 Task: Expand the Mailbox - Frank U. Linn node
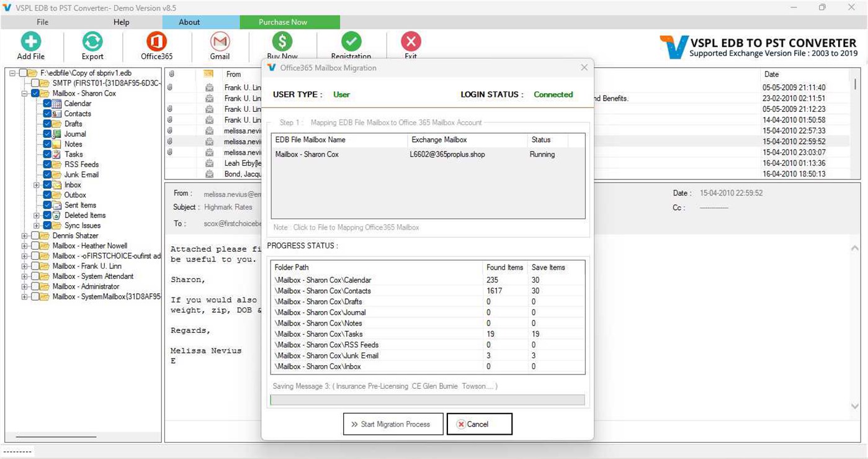(x=24, y=266)
